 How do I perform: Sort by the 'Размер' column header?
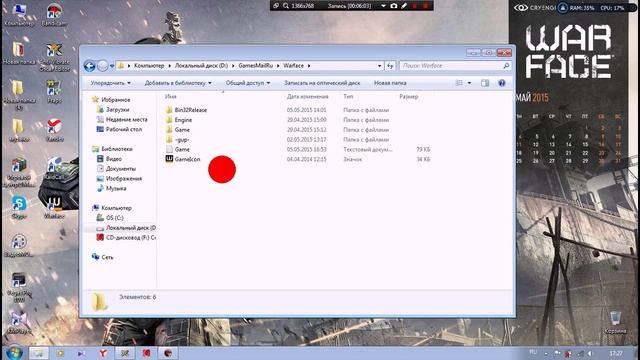point(409,97)
